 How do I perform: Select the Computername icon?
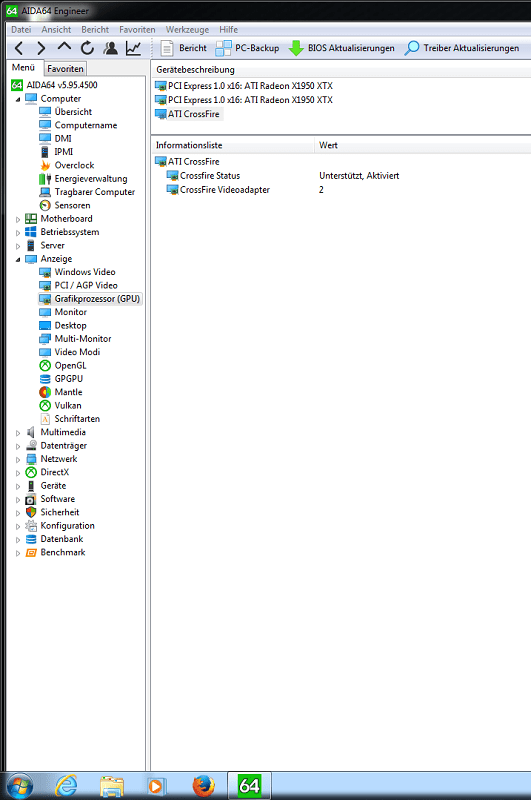[x=45, y=125]
